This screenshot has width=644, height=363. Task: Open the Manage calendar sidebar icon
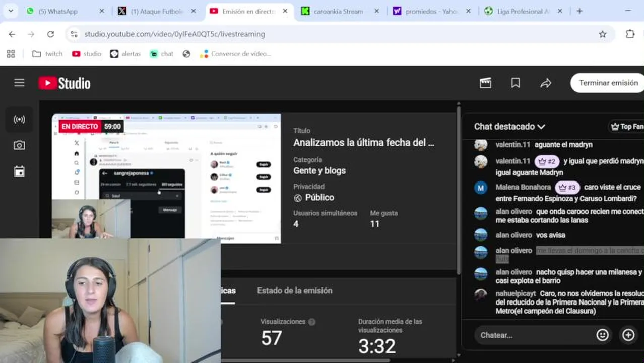19,171
